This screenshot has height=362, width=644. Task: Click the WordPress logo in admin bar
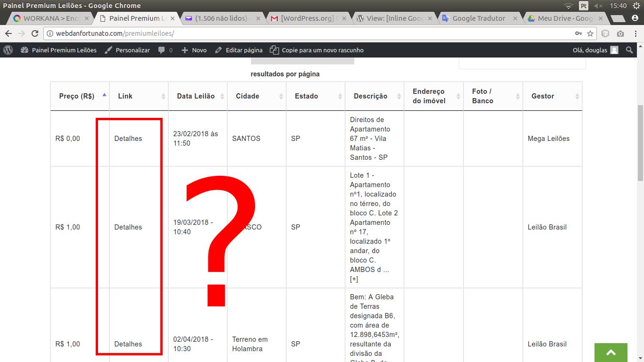tap(8, 50)
